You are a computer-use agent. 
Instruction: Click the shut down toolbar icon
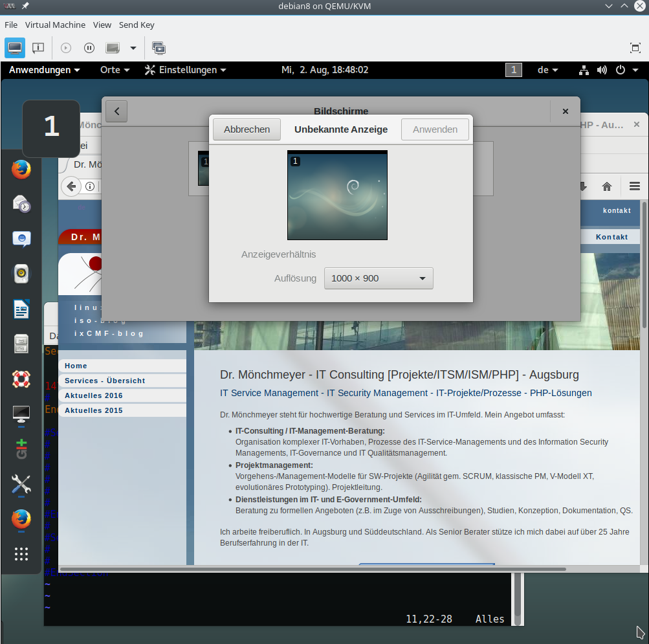[113, 48]
